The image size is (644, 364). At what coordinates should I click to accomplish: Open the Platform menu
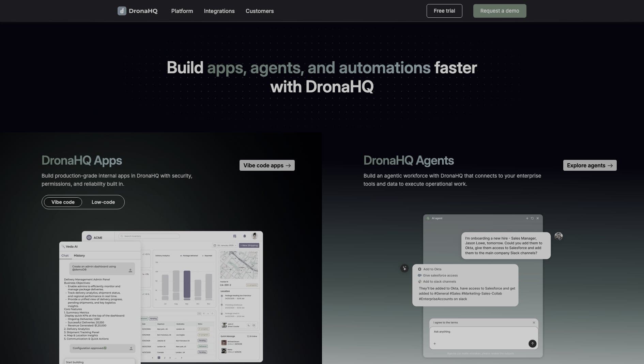pyautogui.click(x=182, y=11)
